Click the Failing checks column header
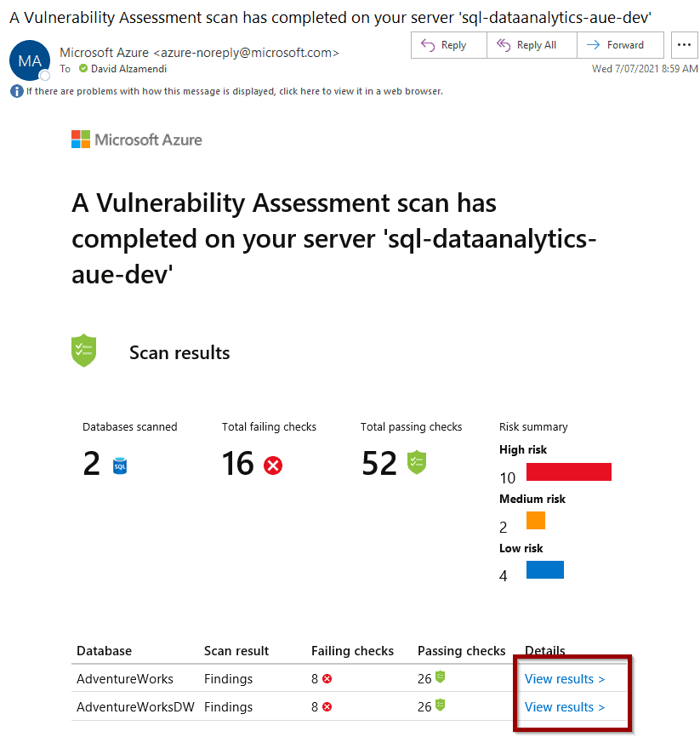Image resolution: width=700 pixels, height=754 pixels. 352,651
